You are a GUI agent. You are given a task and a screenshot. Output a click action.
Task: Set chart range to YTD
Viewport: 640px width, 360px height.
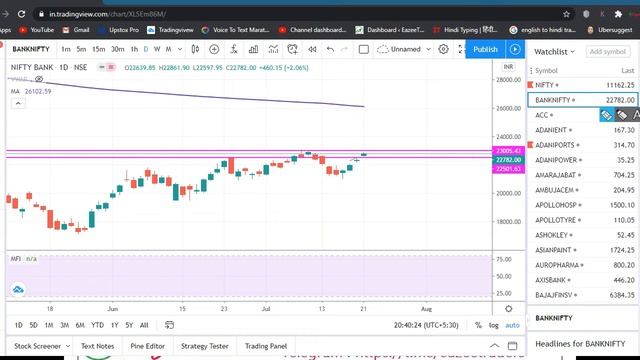(x=97, y=325)
